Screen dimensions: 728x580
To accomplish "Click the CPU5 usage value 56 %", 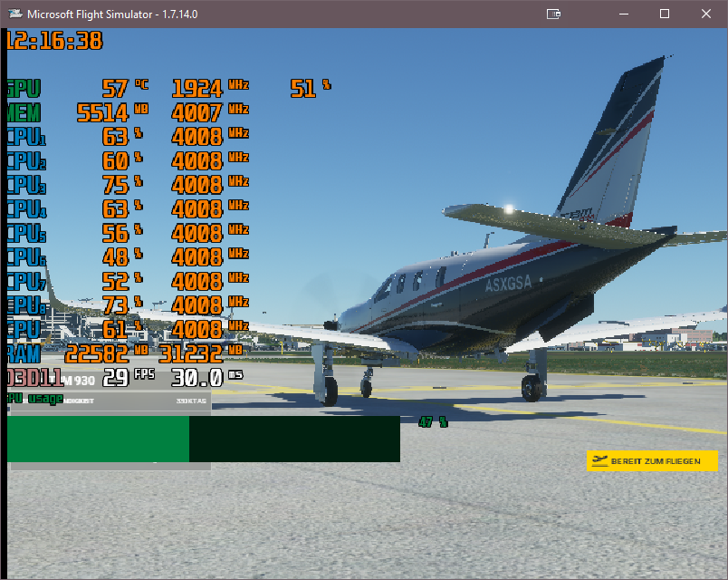I will pyautogui.click(x=122, y=233).
